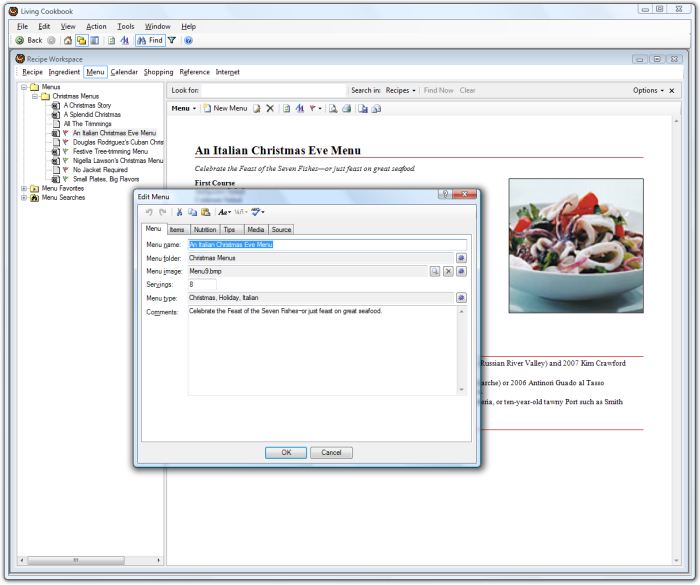The image size is (700, 585).
Task: Click the green Back arrow icon
Action: tap(20, 41)
